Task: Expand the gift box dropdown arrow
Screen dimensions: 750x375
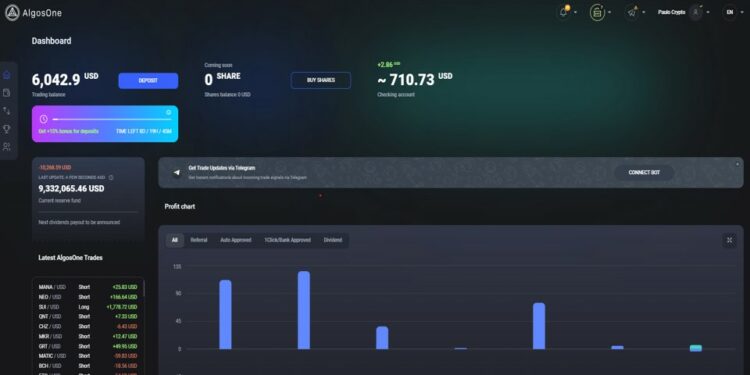Action: click(x=609, y=12)
